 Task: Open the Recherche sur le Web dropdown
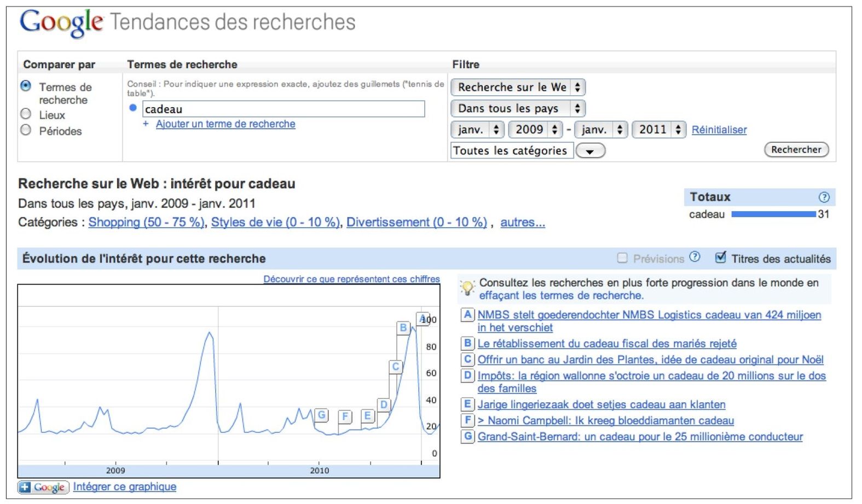[517, 87]
